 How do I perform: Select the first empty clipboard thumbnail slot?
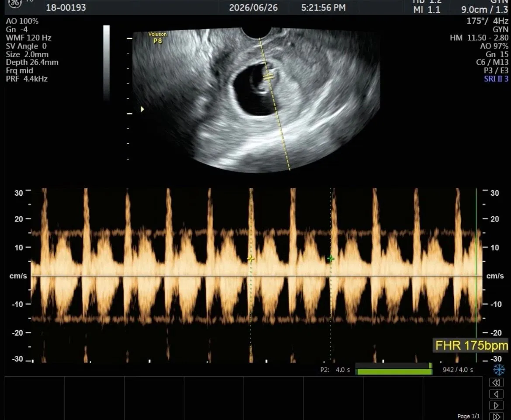[x=35, y=398]
